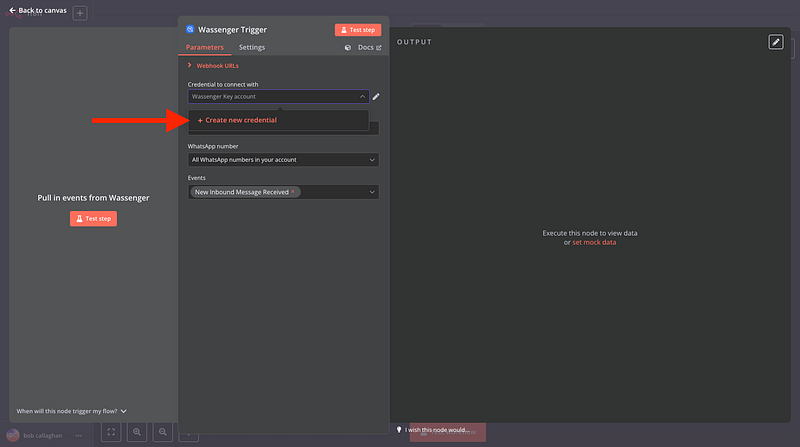Open the Docs link
The height and width of the screenshot is (447, 800).
(x=368, y=47)
